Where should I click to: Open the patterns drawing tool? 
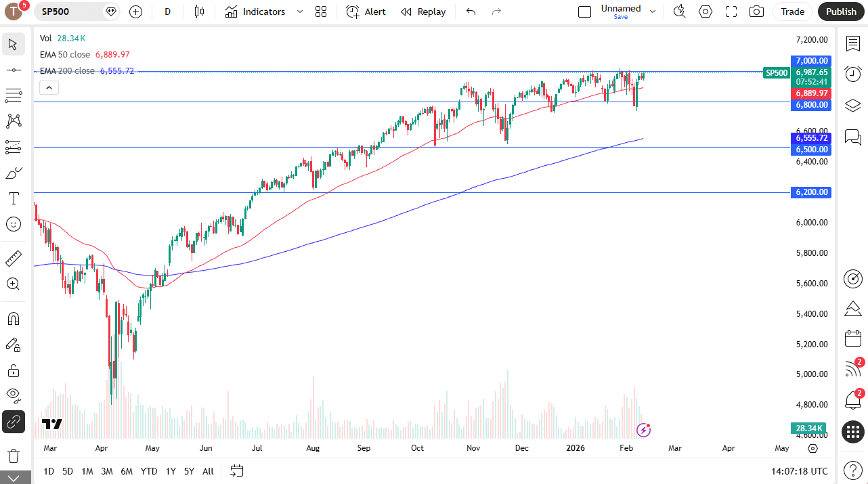pos(13,121)
